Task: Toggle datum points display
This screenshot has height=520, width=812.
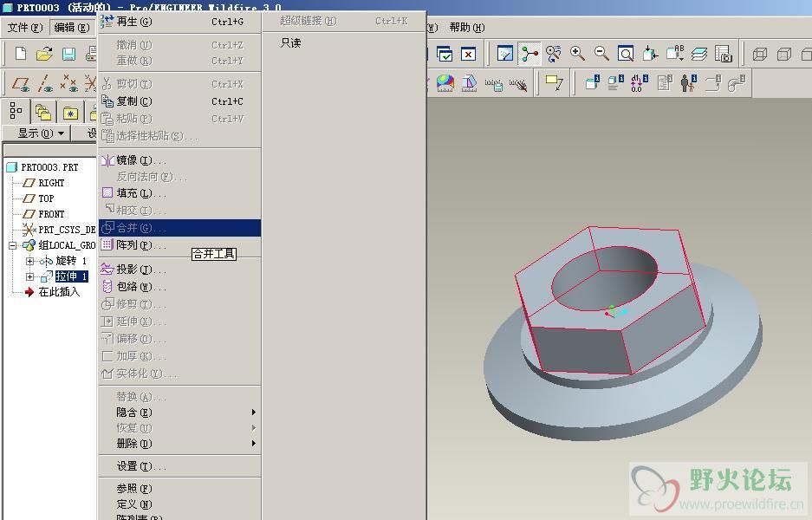Action: tap(68, 83)
